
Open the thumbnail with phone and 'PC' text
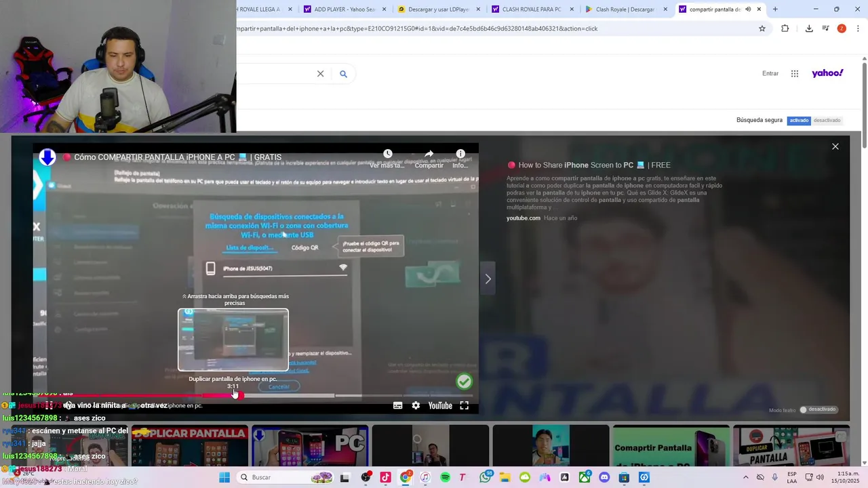click(x=310, y=446)
